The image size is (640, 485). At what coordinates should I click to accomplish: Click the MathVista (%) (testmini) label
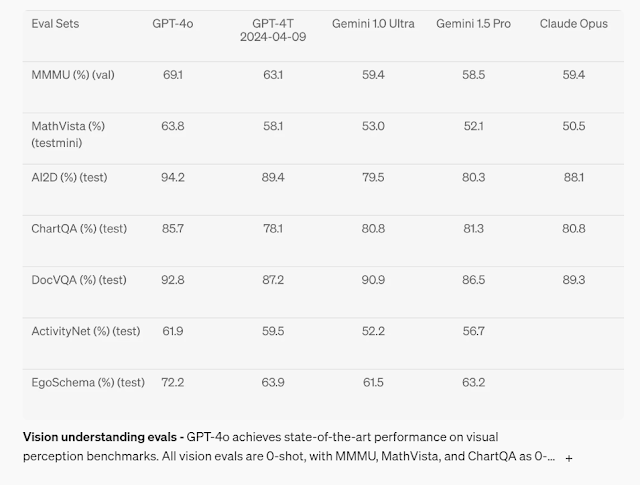(68, 134)
